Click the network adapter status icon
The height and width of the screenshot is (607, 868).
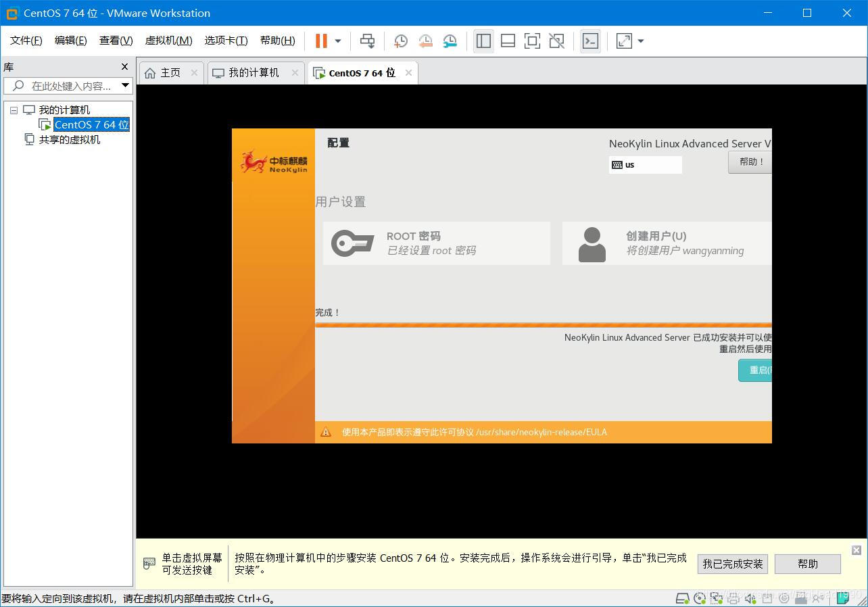(x=717, y=598)
